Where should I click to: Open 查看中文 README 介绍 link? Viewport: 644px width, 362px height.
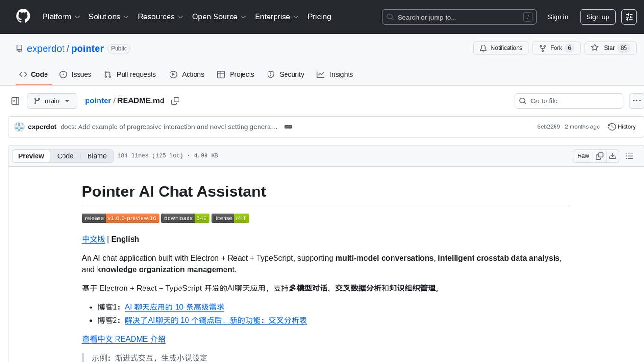point(124,339)
